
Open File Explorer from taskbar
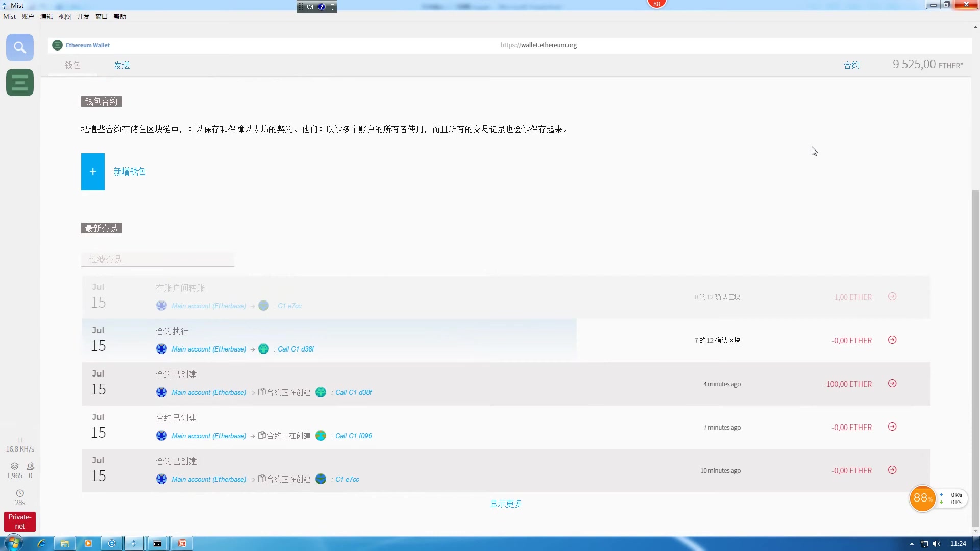pyautogui.click(x=65, y=543)
